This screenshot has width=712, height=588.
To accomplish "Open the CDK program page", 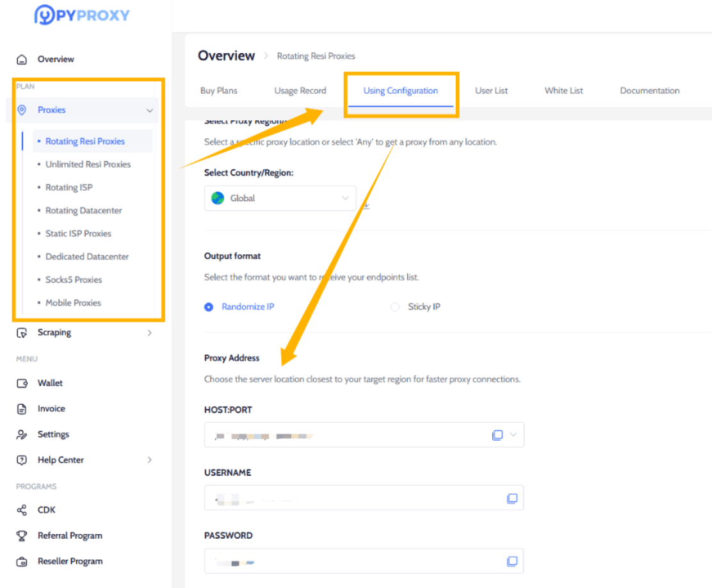I will pyautogui.click(x=46, y=510).
